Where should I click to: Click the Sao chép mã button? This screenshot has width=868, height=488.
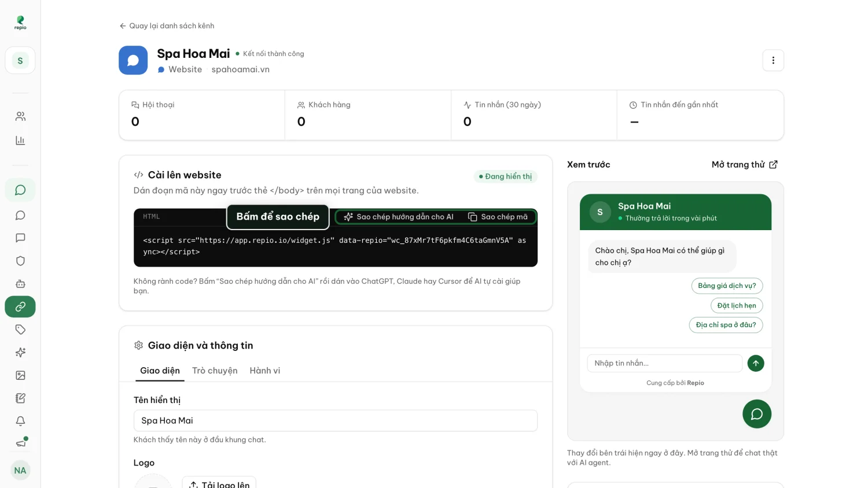pyautogui.click(x=498, y=217)
